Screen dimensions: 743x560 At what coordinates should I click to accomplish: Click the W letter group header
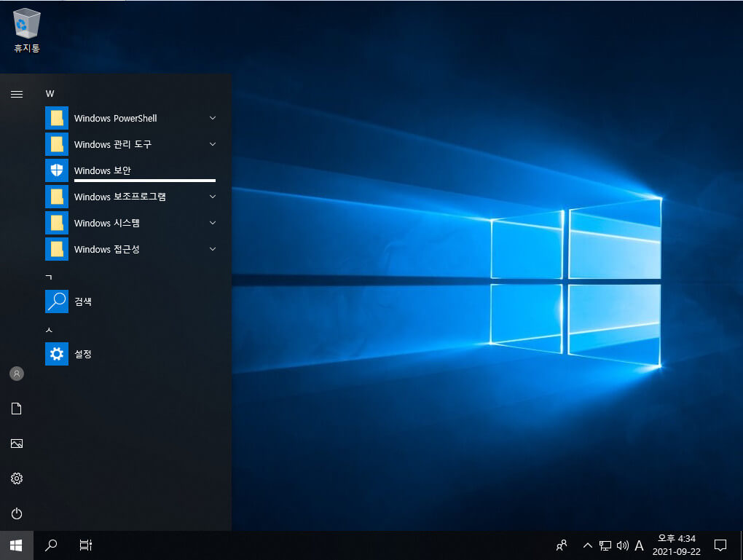50,93
